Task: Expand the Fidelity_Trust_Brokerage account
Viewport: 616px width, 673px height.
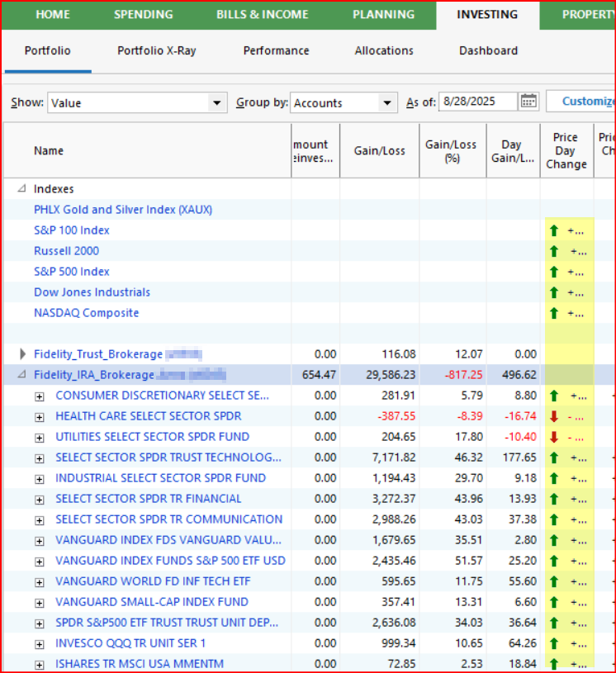Action: click(22, 354)
